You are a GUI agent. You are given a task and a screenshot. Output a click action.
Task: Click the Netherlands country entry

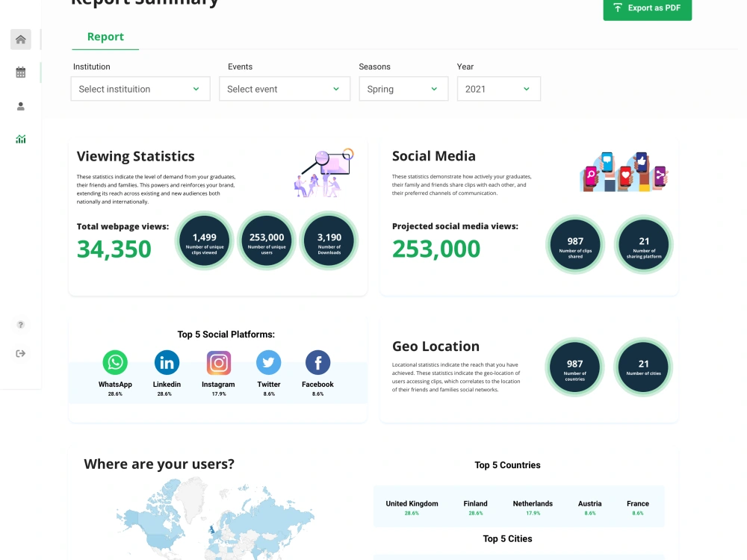click(x=533, y=507)
